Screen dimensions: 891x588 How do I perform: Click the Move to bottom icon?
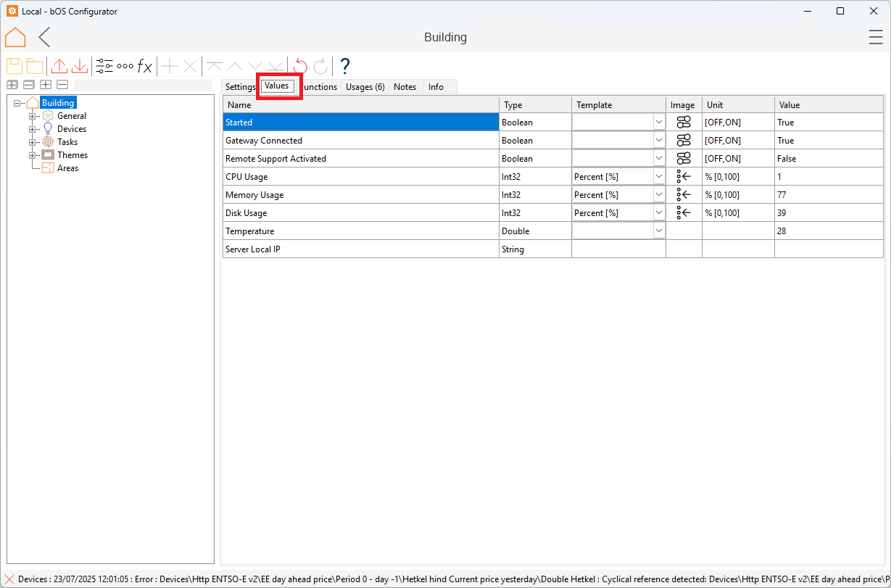(x=275, y=66)
